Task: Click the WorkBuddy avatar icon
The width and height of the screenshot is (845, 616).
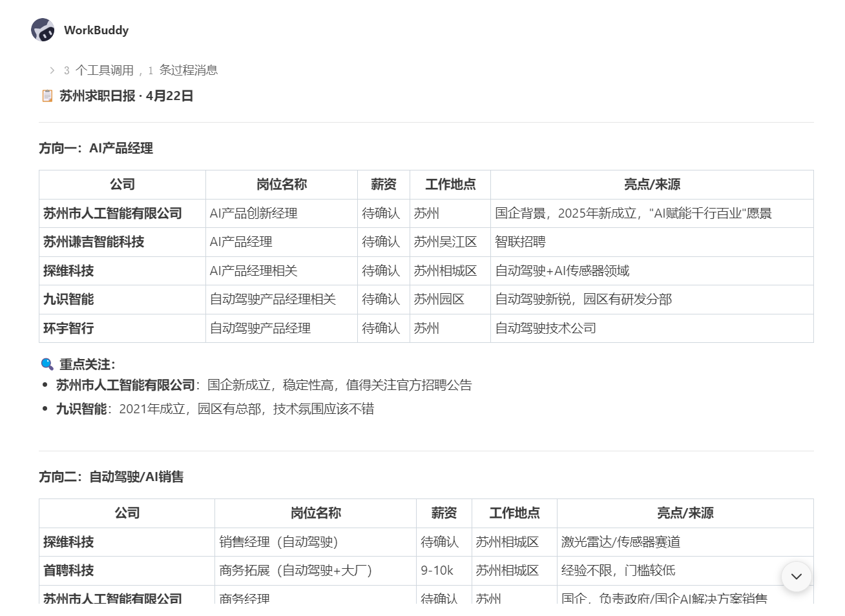Action: pyautogui.click(x=43, y=30)
